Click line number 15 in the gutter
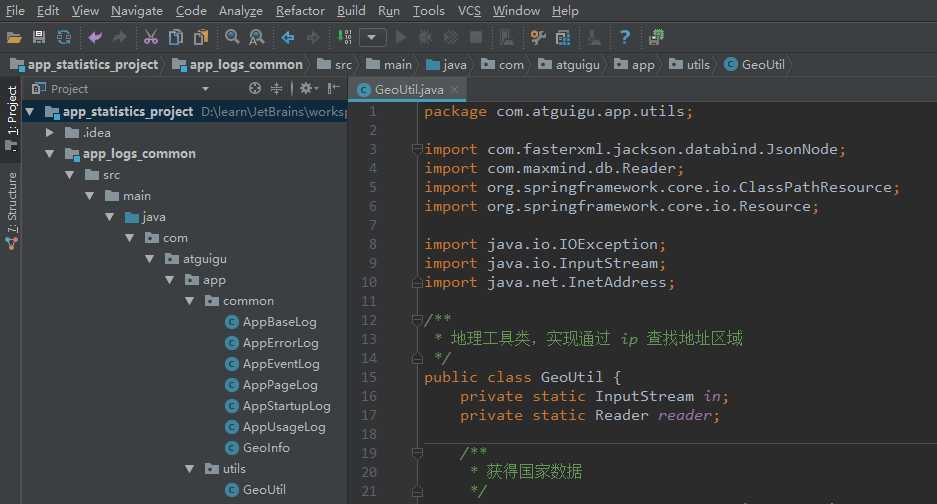Screen dimensions: 937x504 [369, 377]
